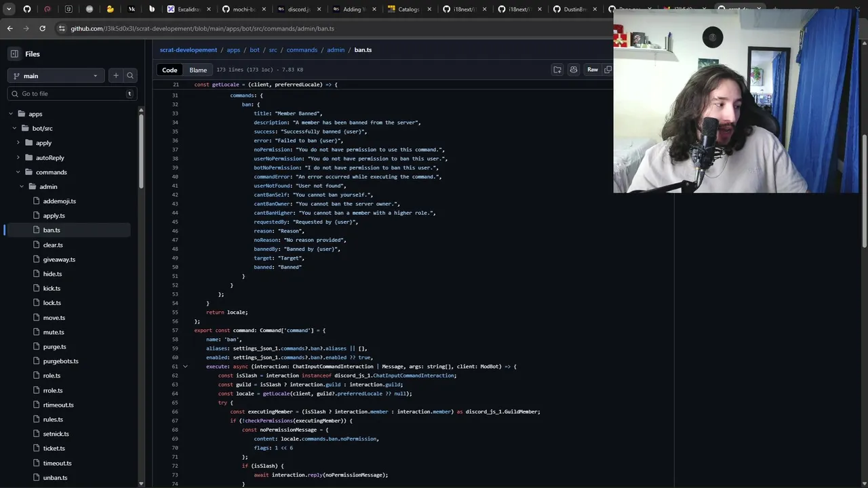Fold code at line 61 chevron
The height and width of the screenshot is (488, 868).
185,367
